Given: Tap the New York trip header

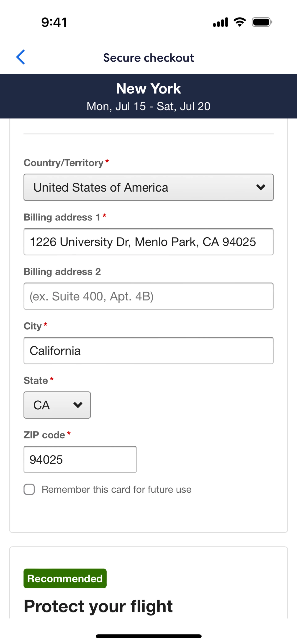Looking at the screenshot, I should [x=148, y=89].
